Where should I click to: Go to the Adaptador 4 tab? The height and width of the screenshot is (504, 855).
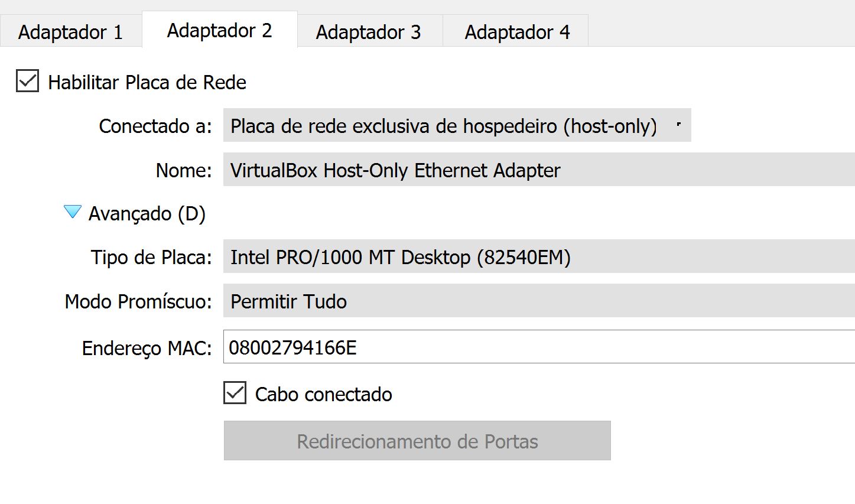click(517, 31)
